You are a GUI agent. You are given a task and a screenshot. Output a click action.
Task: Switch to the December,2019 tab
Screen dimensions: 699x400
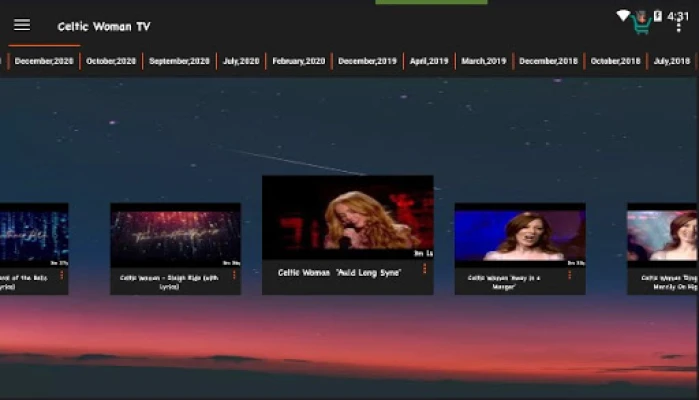(x=367, y=61)
